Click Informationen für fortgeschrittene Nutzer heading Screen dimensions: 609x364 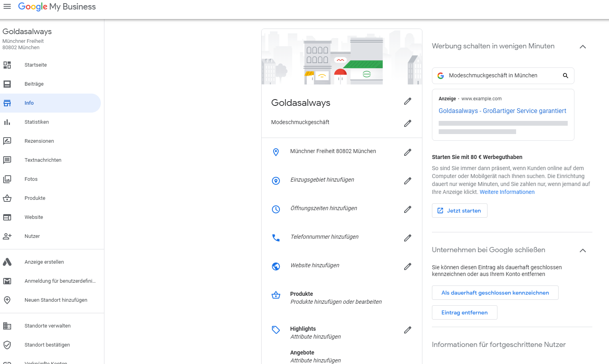click(499, 345)
